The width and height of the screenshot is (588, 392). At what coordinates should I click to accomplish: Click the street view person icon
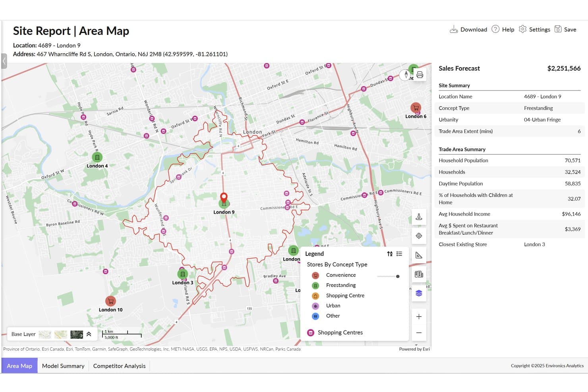click(419, 217)
